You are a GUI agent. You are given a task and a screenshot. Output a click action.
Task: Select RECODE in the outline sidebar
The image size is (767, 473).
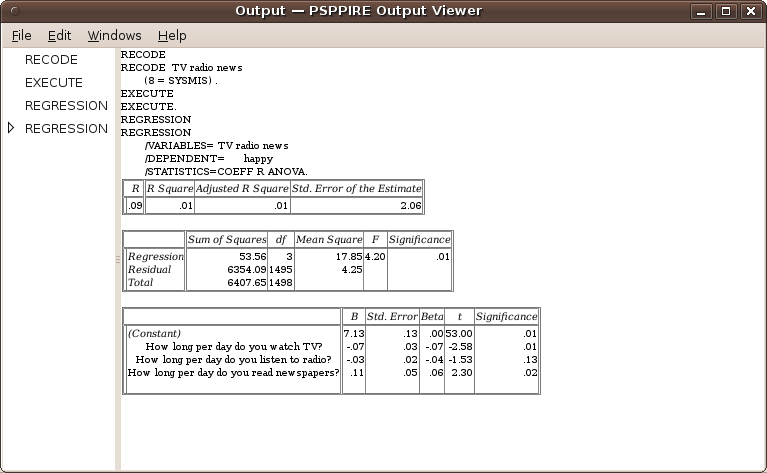pyautogui.click(x=51, y=60)
